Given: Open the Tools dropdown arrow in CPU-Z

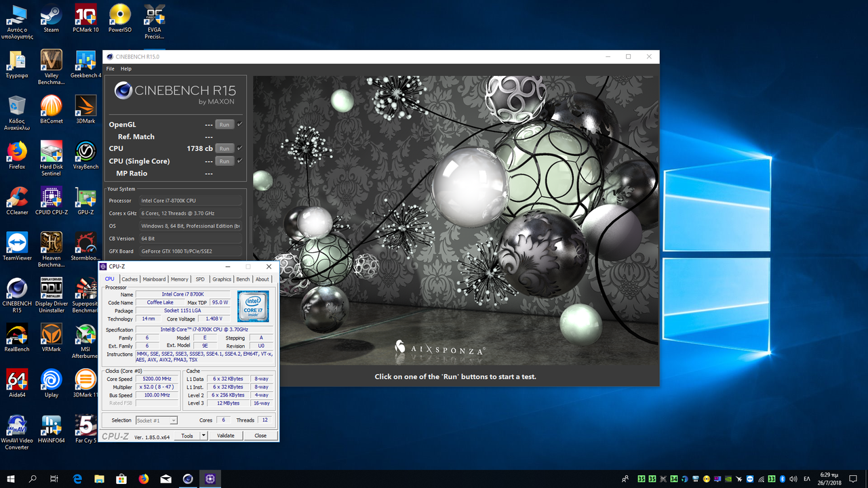Looking at the screenshot, I should coord(202,436).
